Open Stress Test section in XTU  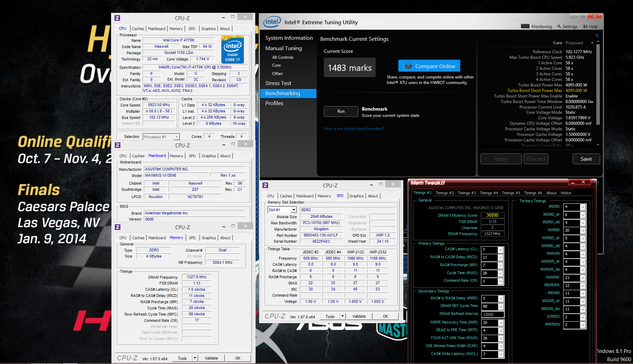(278, 83)
